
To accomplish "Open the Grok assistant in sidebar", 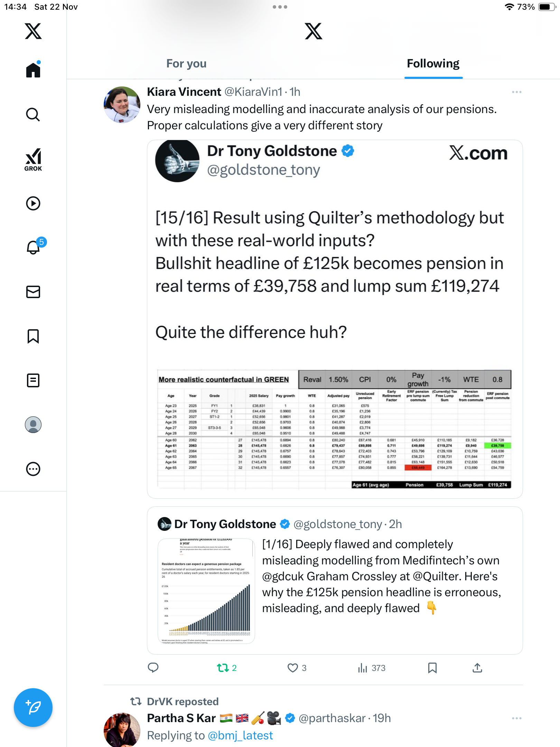I will 33,159.
